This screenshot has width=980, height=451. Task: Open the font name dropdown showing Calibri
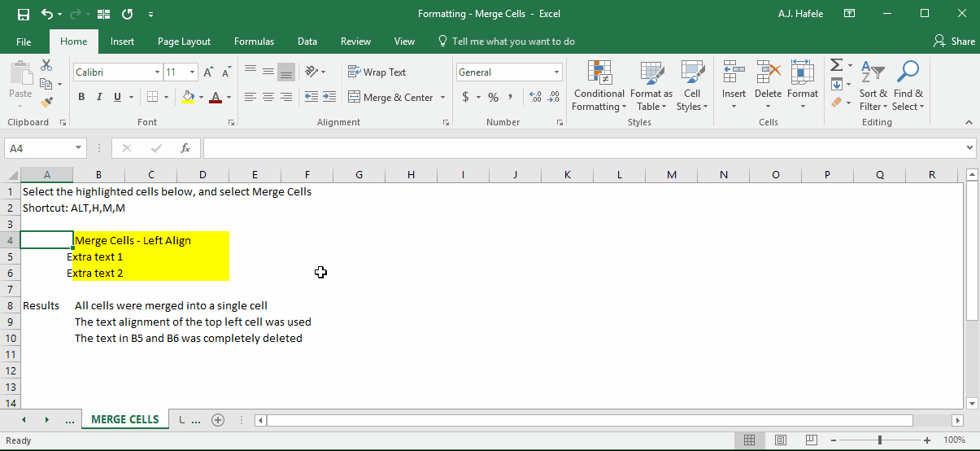tap(157, 72)
